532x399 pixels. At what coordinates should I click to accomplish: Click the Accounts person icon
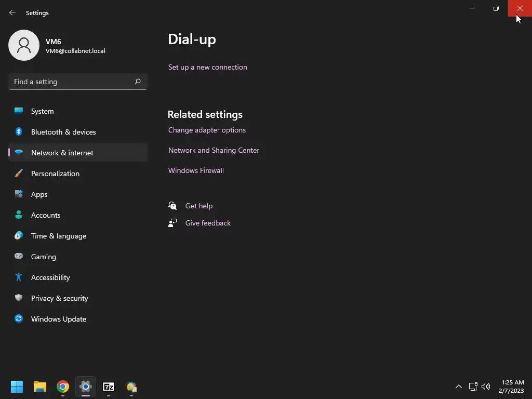19,215
